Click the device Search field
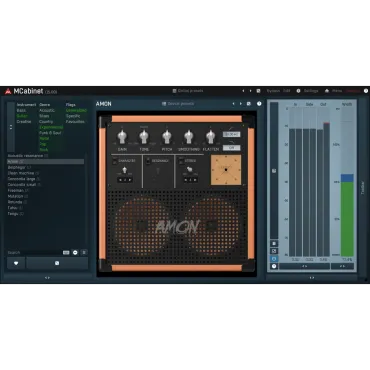The width and height of the screenshot is (370, 370). [34, 253]
